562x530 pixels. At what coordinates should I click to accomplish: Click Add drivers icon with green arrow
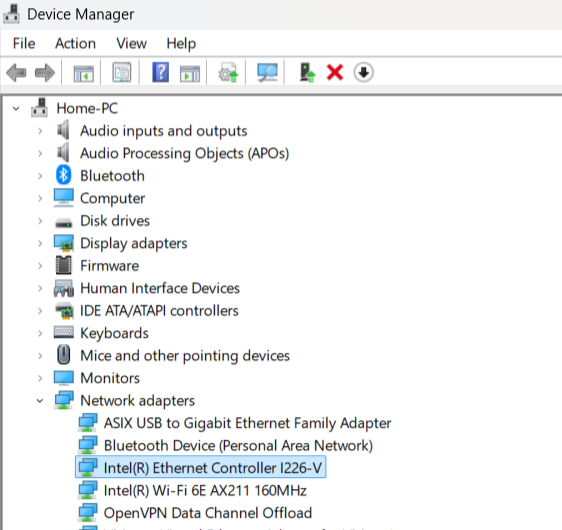tap(307, 73)
